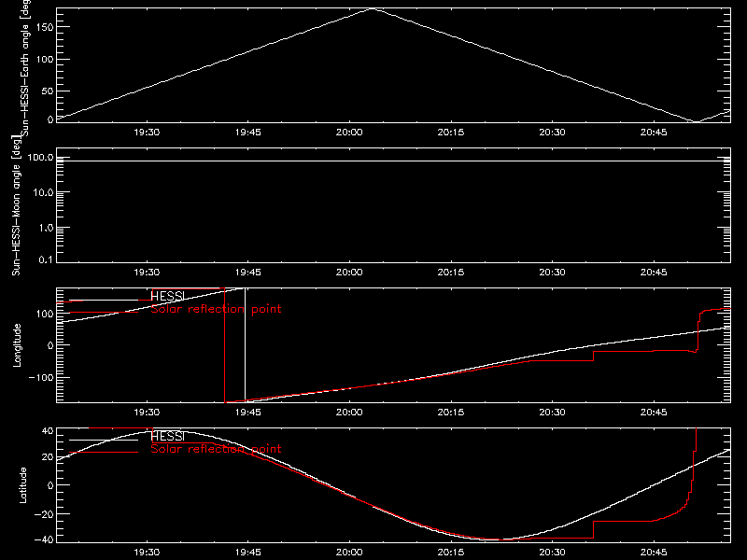
Task: Click 20 tick on Latitude axis
Action: [x=48, y=456]
